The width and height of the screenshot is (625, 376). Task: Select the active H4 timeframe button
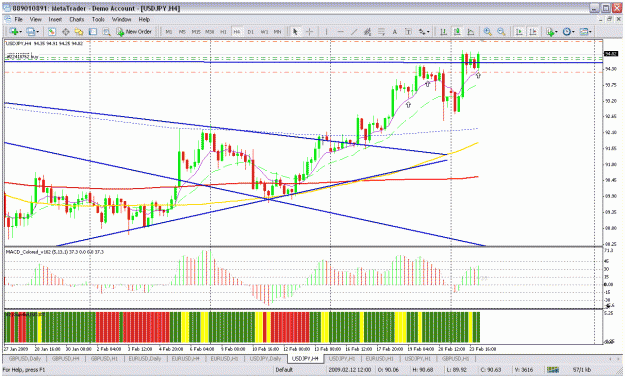point(237,31)
